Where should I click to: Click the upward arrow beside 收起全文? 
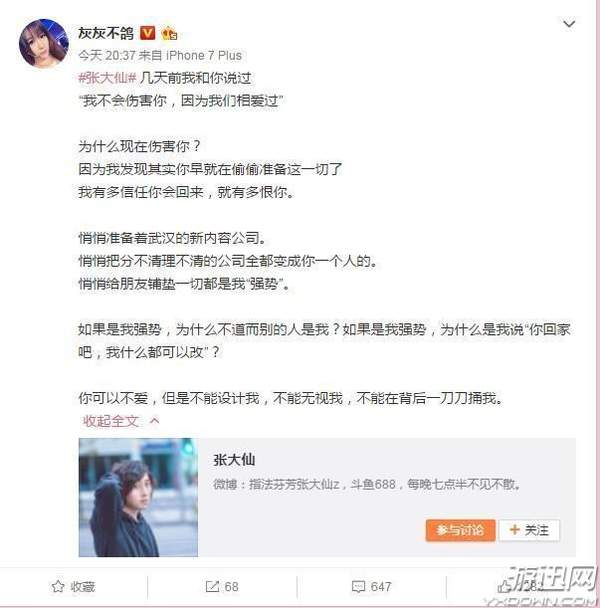coord(154,420)
